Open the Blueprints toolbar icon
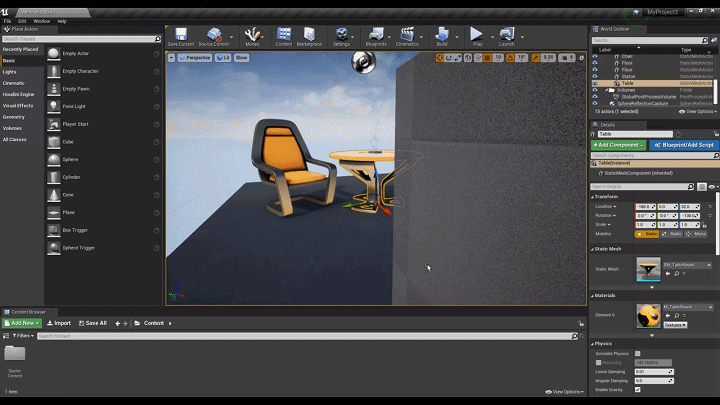Viewport: 720px width, 405px height. [x=376, y=36]
